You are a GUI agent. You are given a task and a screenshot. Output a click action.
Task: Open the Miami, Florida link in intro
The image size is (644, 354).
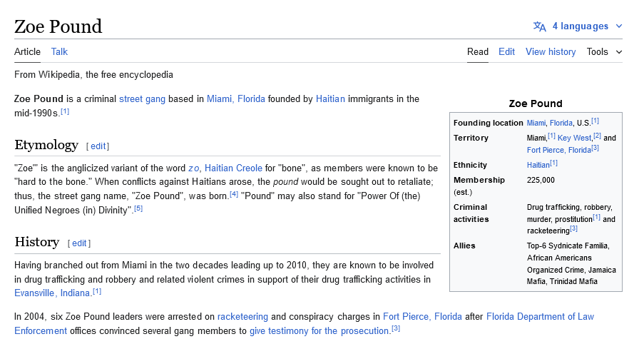[236, 99]
